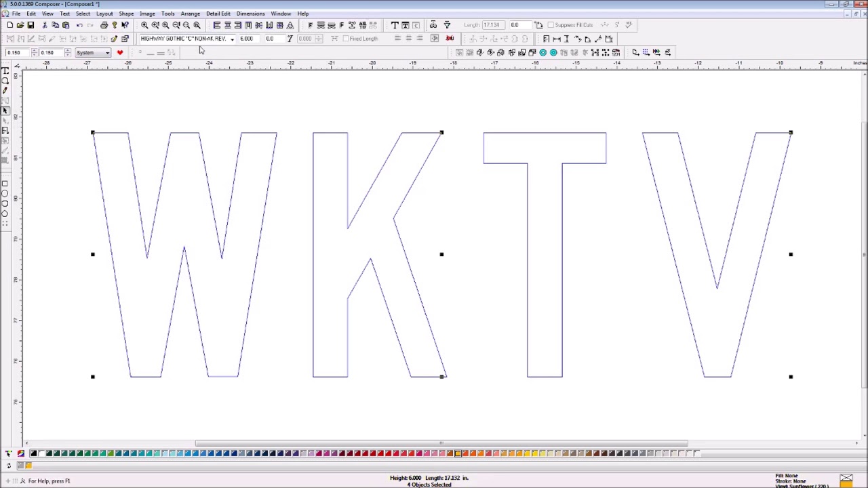Click the red heart favorite font icon
Viewport: 868px width, 488px height.
pos(120,52)
